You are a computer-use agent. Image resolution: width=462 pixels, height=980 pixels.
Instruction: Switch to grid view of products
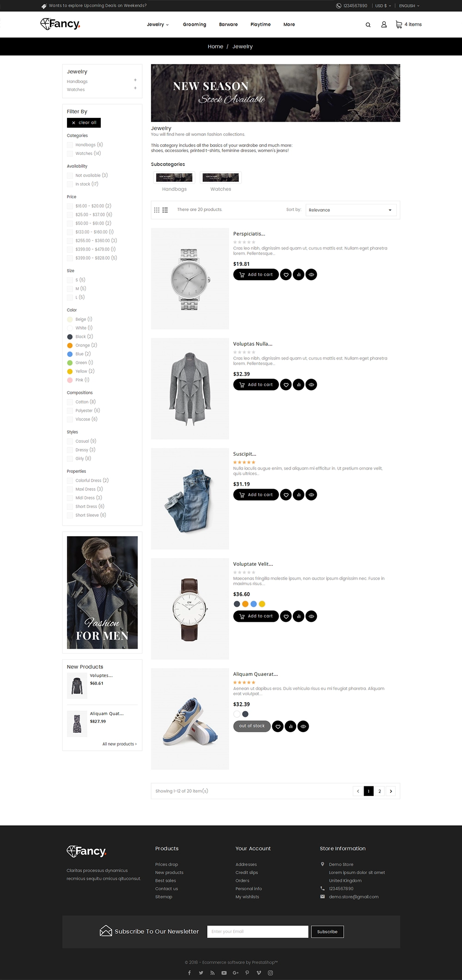coord(157,210)
